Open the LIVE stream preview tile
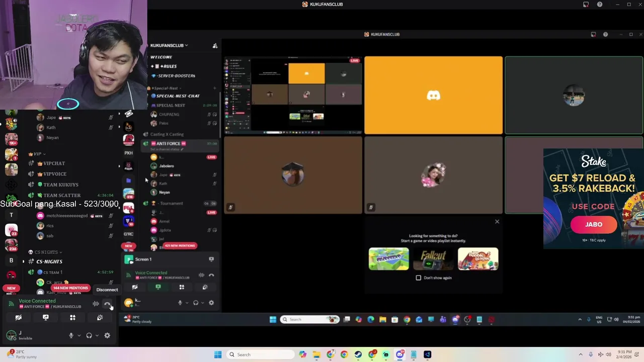 click(293, 96)
